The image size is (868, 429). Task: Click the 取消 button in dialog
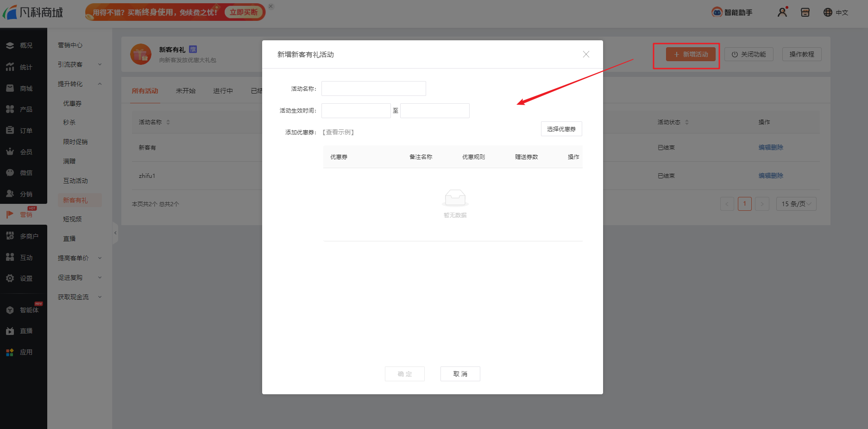(x=460, y=374)
